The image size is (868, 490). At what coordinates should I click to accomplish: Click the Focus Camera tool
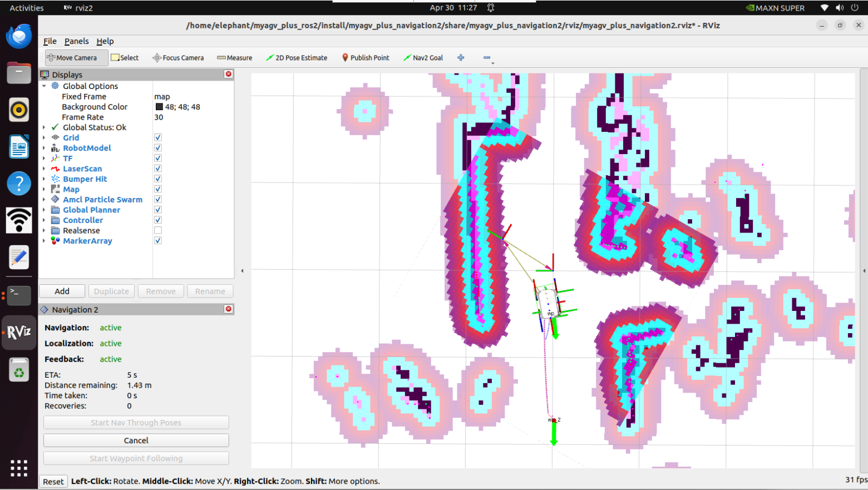pyautogui.click(x=178, y=58)
